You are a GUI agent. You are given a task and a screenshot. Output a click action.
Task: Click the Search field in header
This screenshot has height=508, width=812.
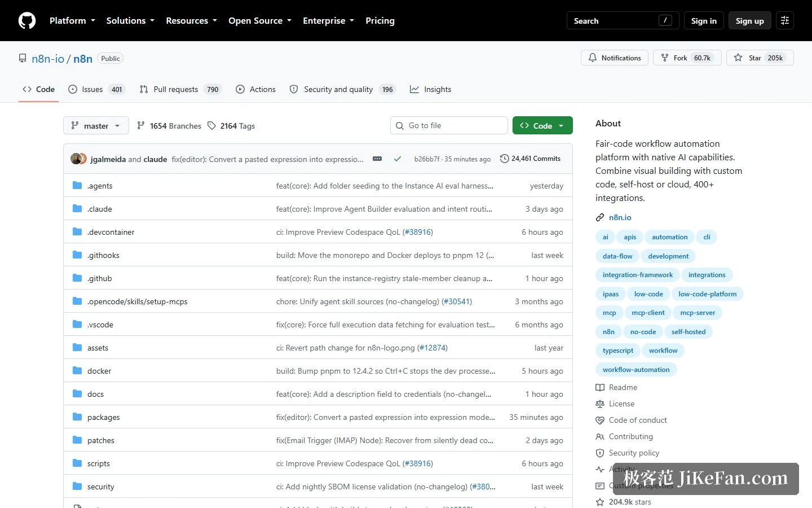[x=623, y=20]
